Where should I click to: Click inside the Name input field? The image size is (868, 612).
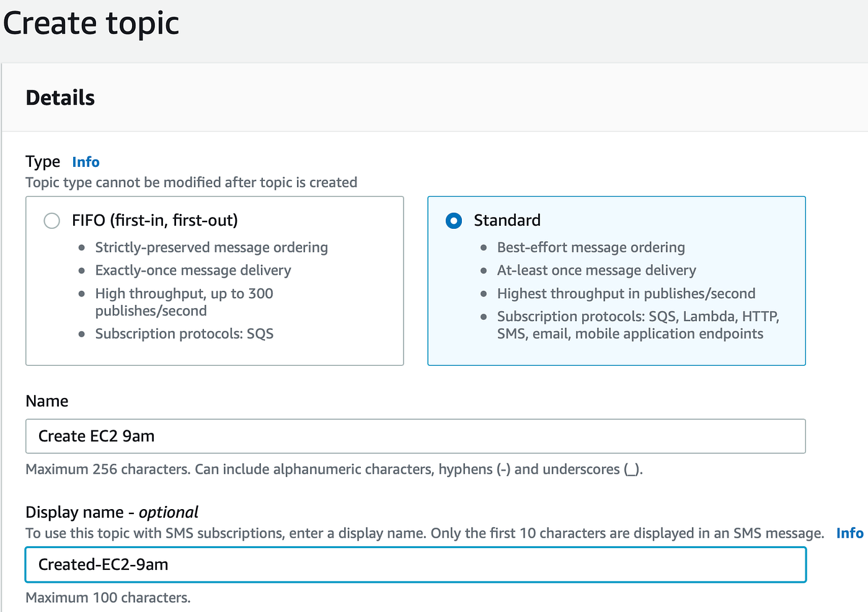(415, 436)
